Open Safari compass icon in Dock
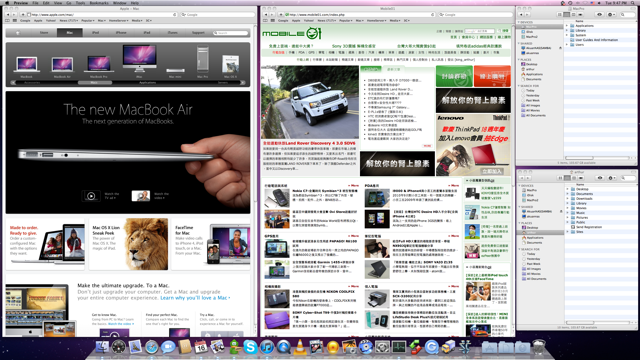The width and height of the screenshot is (640, 360). click(151, 347)
